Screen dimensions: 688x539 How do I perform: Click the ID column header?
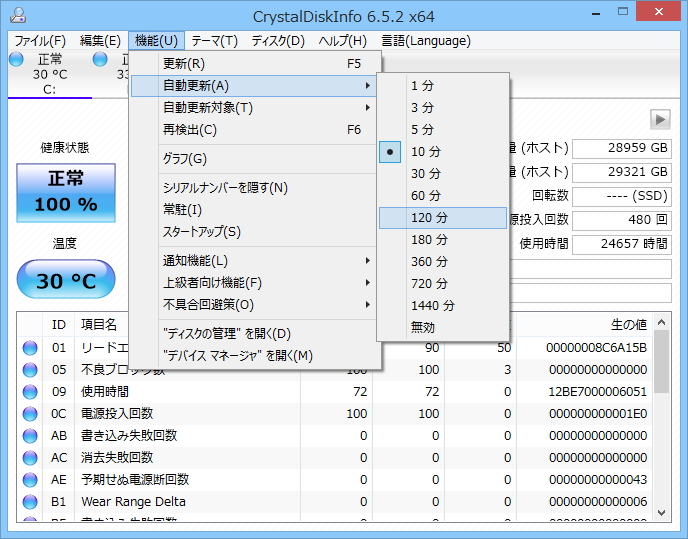pyautogui.click(x=59, y=325)
